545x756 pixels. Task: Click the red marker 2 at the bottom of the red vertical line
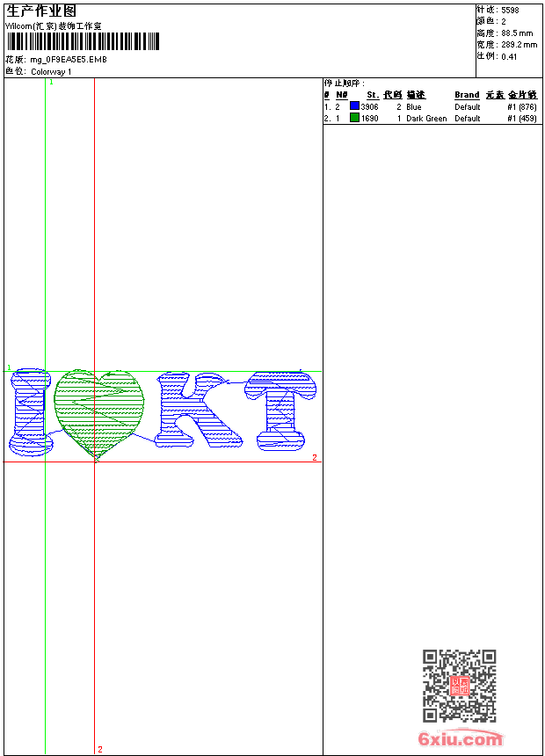click(x=100, y=749)
